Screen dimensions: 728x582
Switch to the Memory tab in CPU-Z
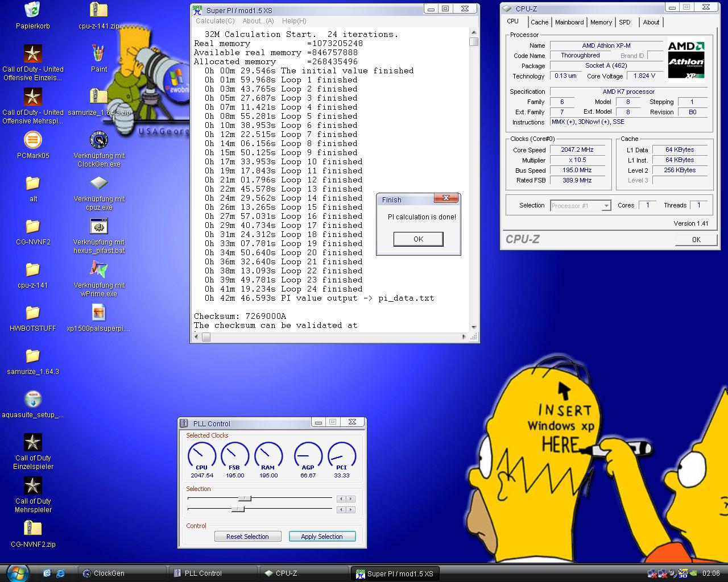click(x=601, y=22)
